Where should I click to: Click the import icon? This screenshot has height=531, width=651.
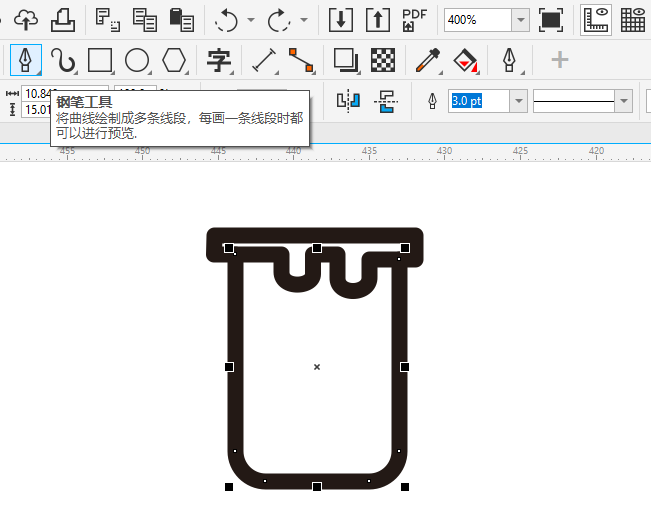click(x=341, y=20)
